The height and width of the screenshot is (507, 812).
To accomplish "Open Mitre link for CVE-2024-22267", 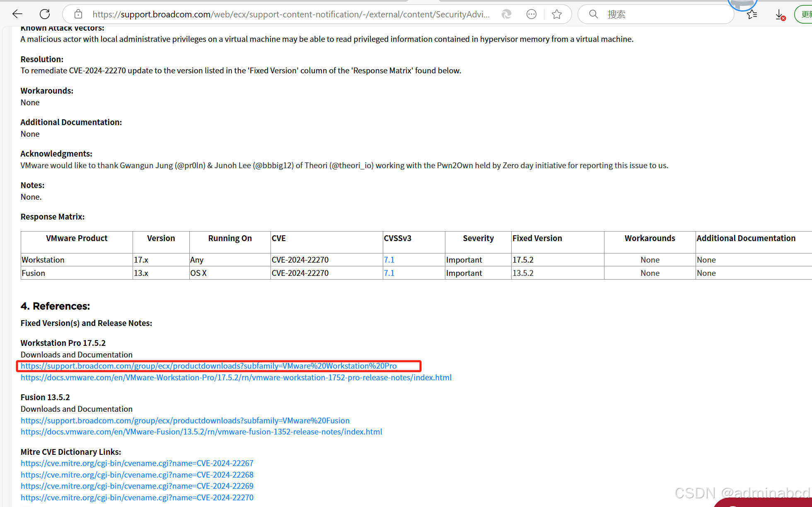I will pyautogui.click(x=137, y=463).
